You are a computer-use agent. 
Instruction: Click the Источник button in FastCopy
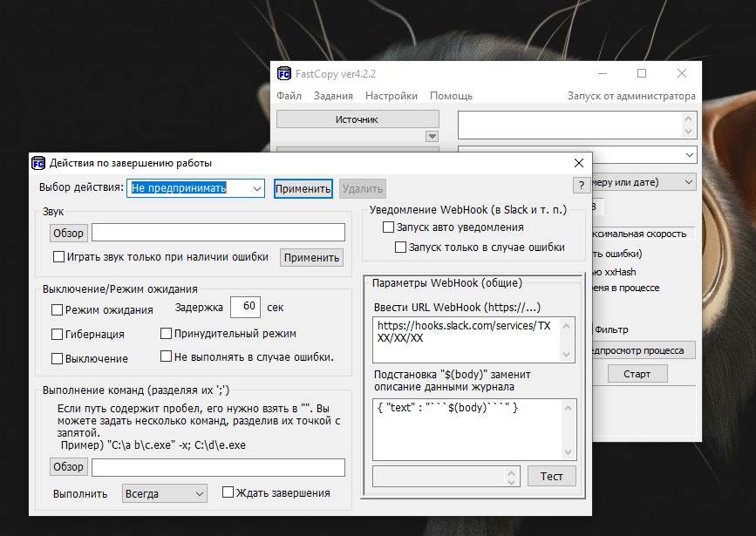point(358,119)
